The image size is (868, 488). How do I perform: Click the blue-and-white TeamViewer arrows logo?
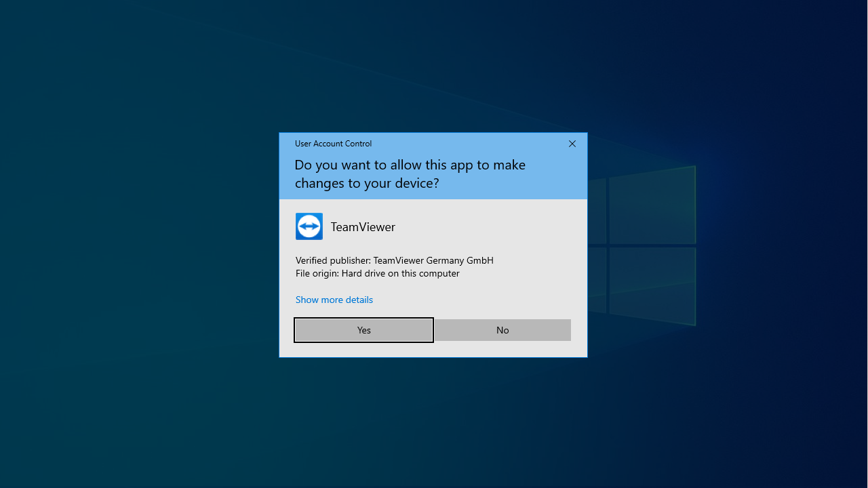click(x=309, y=226)
